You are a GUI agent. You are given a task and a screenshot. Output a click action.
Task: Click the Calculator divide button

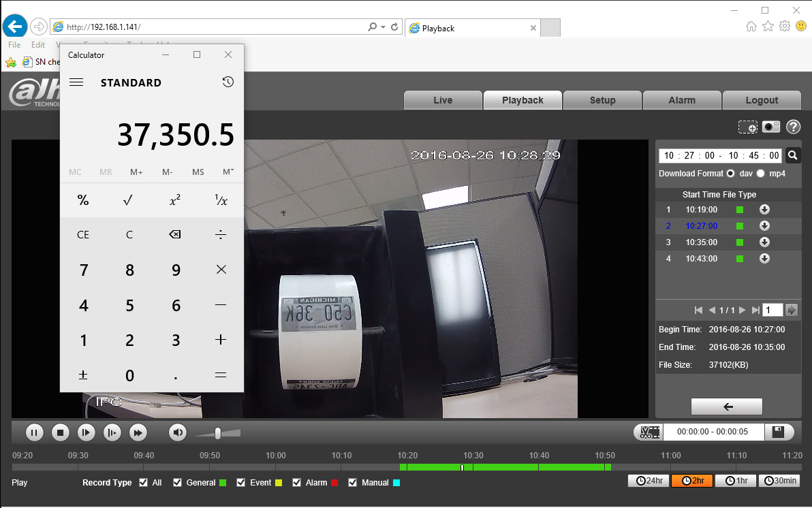click(x=221, y=234)
